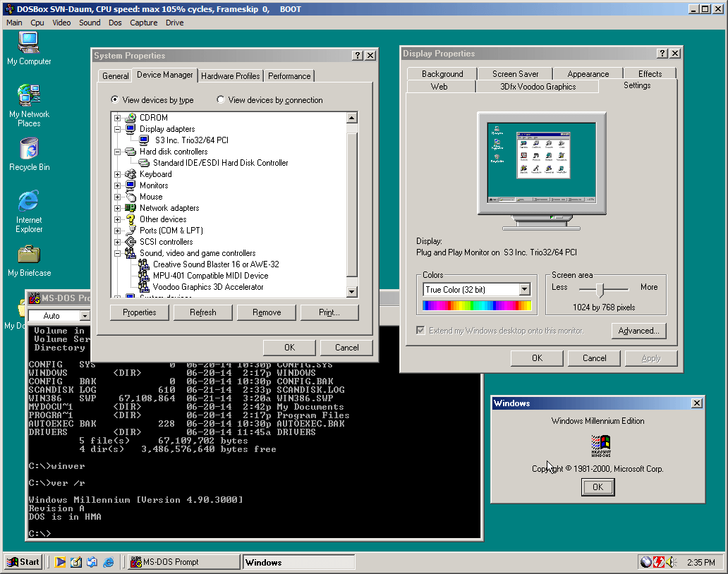Image resolution: width=728 pixels, height=574 pixels.
Task: Click the Display Properties help question mark
Action: (x=662, y=54)
